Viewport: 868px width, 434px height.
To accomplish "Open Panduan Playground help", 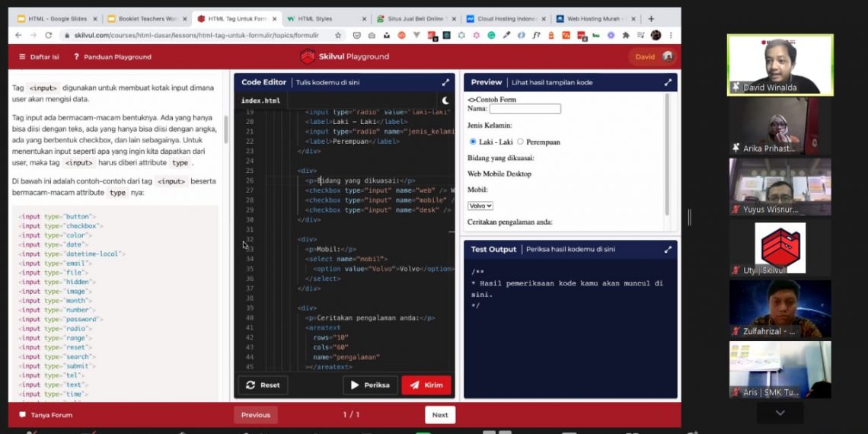I will [x=112, y=56].
